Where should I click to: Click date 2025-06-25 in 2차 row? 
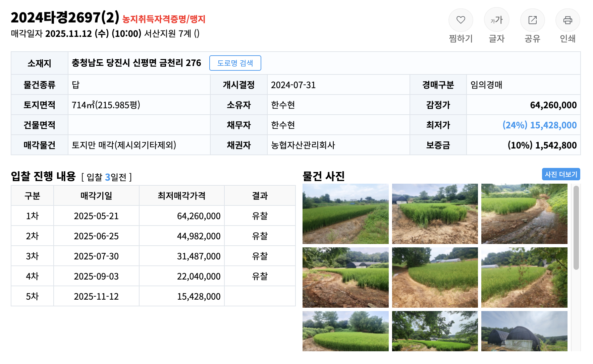click(96, 236)
